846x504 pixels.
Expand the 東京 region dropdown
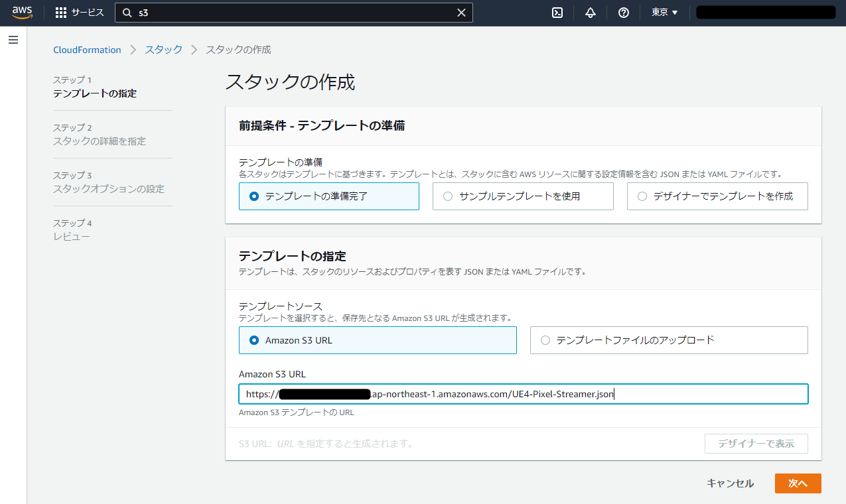point(665,13)
